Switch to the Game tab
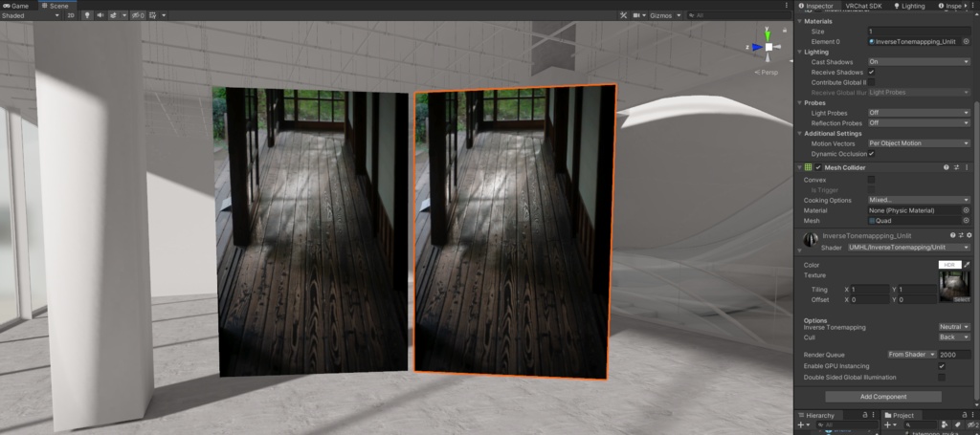The image size is (980, 435). 15,5
